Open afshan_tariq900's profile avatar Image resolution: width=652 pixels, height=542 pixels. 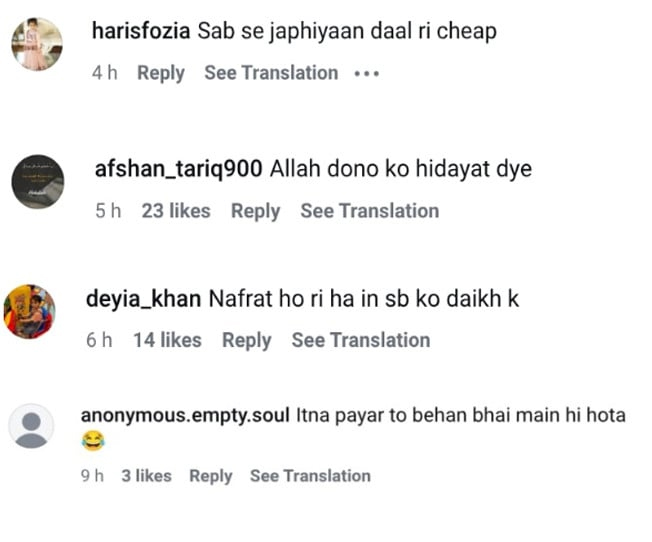pos(37,181)
